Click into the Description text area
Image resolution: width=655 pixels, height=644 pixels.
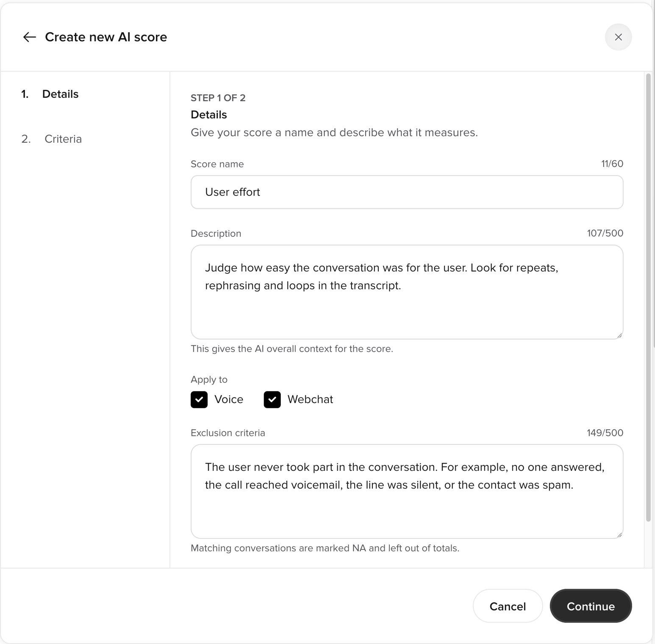[407, 292]
